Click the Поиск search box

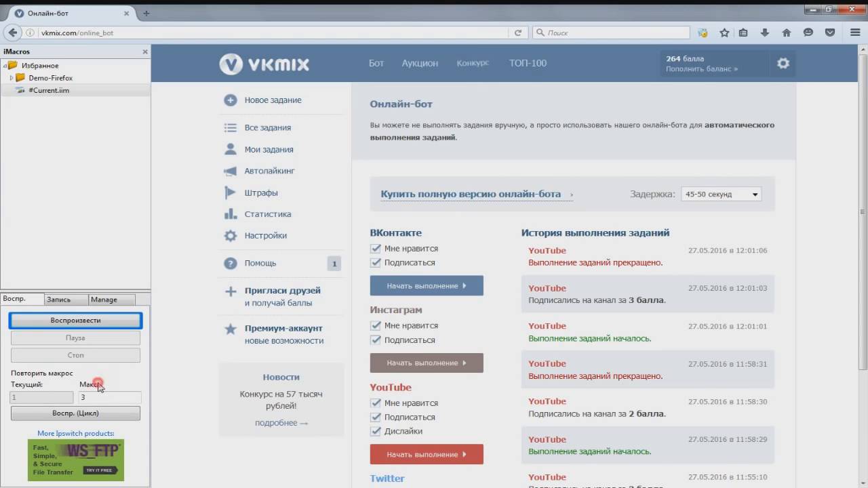click(612, 33)
